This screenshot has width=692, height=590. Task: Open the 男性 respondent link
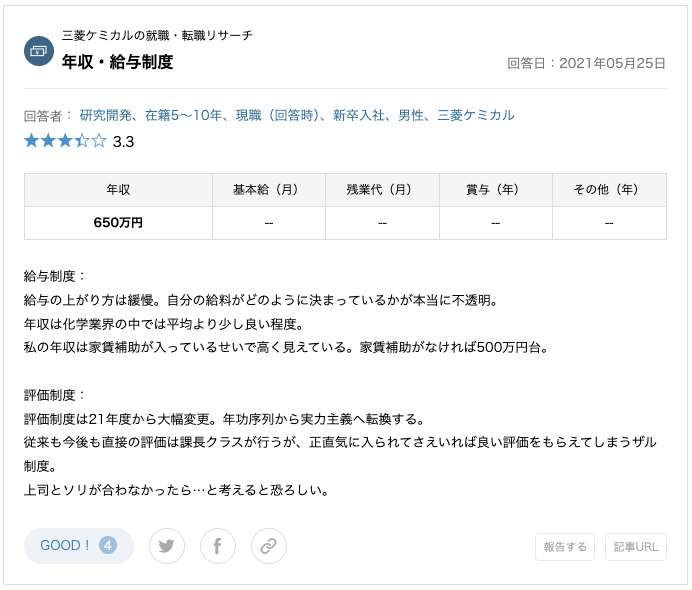click(411, 115)
